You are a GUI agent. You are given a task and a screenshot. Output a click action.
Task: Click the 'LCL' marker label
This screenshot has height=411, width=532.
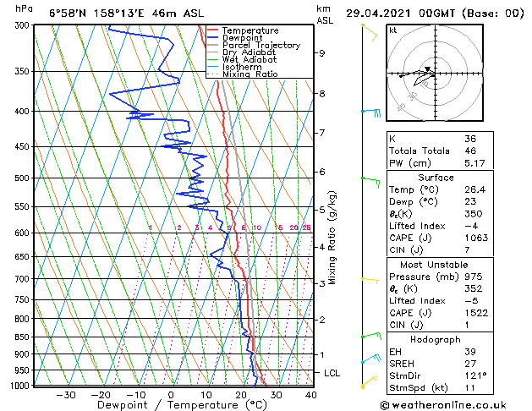click(332, 373)
